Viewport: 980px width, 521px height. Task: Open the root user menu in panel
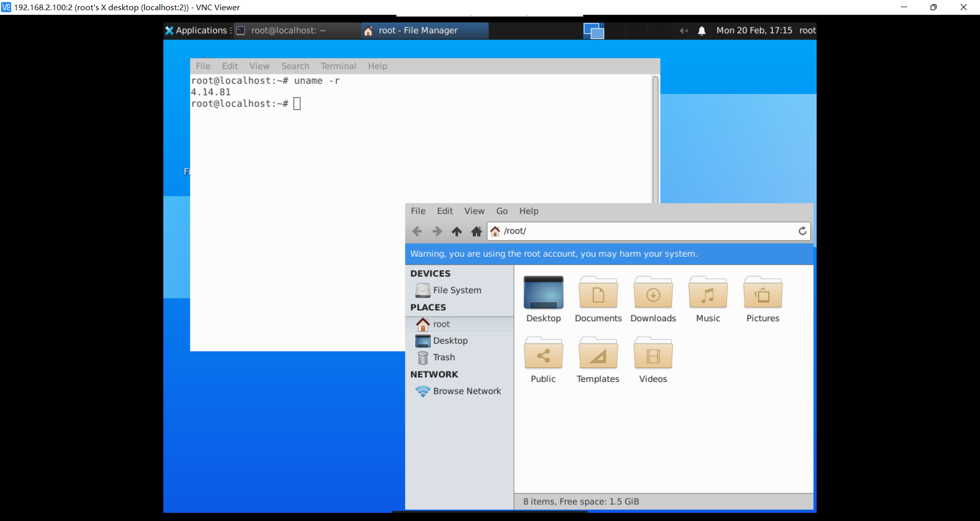click(807, 30)
